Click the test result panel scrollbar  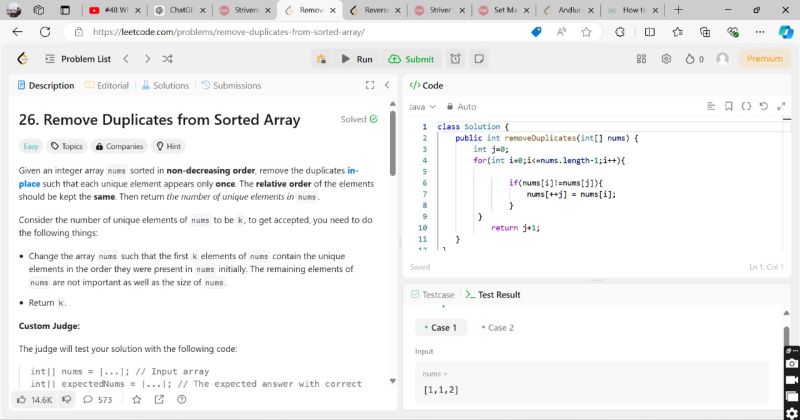tap(786, 337)
